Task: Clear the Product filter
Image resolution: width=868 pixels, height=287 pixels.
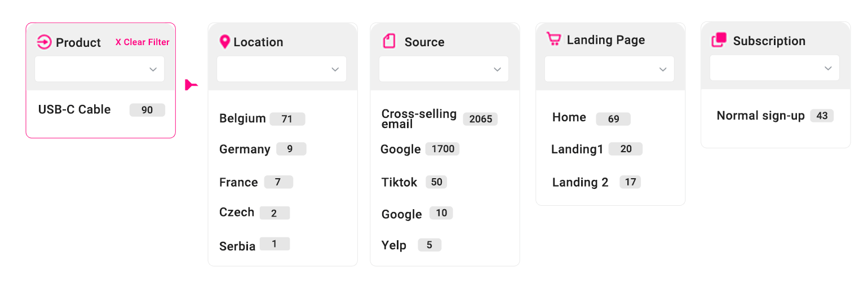Action: coord(143,42)
